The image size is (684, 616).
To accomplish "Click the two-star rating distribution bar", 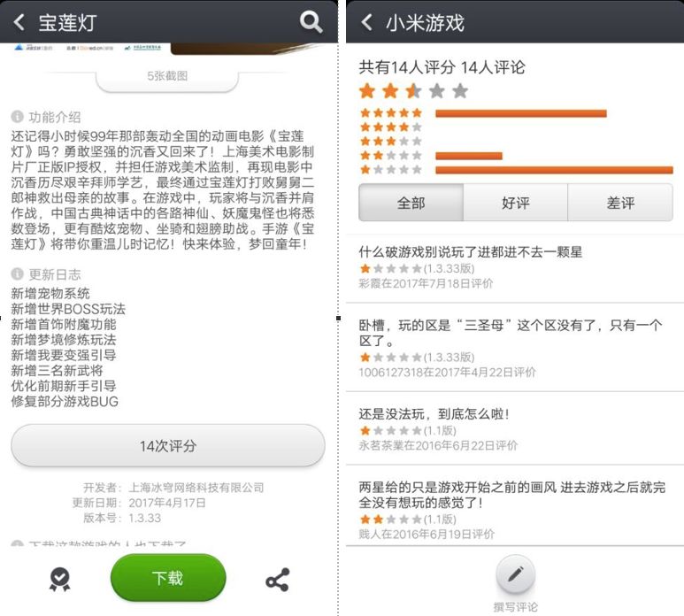I will click(x=469, y=156).
